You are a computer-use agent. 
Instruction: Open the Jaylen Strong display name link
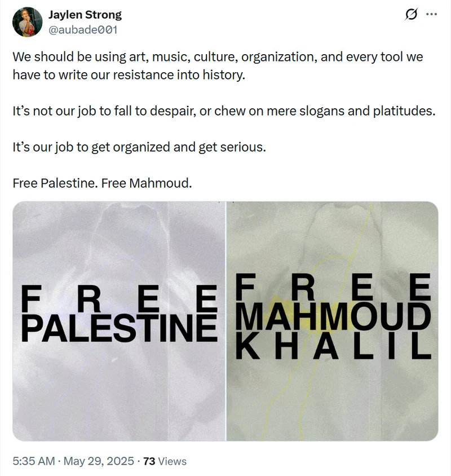tap(85, 15)
